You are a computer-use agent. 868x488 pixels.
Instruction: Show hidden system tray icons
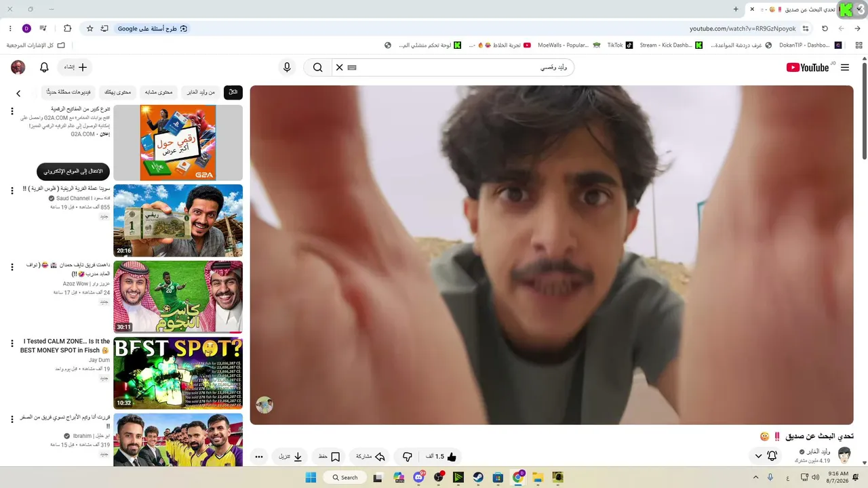[x=755, y=477]
